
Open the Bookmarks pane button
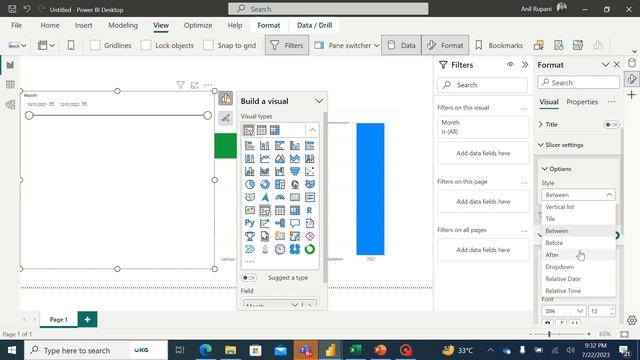click(x=499, y=45)
